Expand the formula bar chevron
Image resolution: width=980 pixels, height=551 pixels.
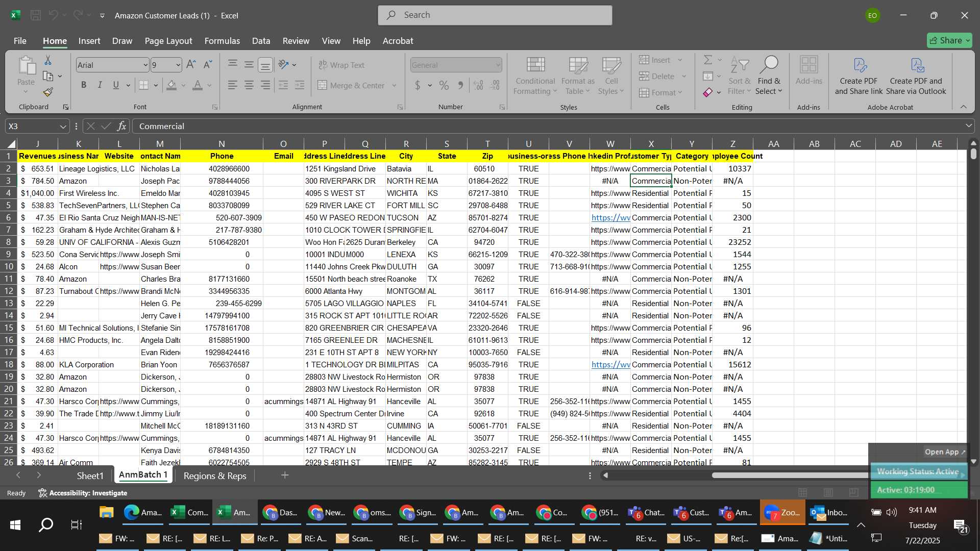[968, 126]
